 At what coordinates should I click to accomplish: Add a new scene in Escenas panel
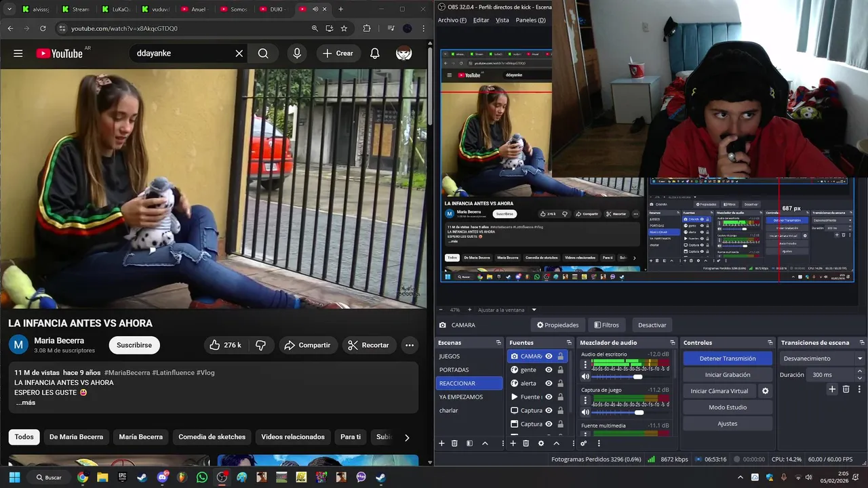point(441,443)
